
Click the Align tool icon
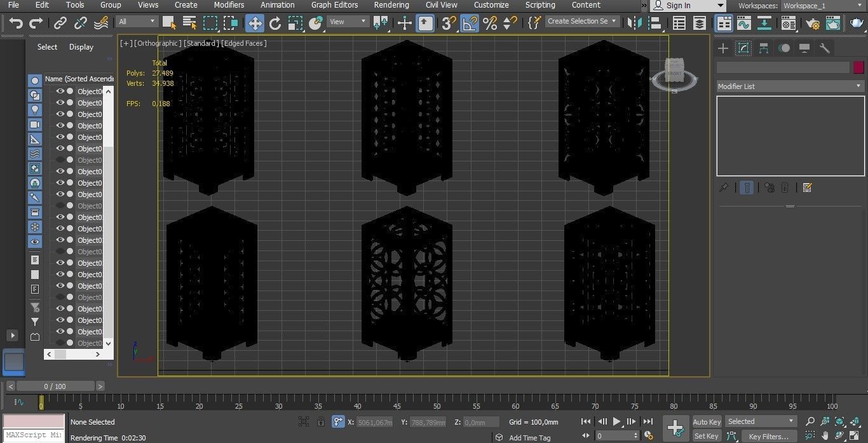point(654,24)
